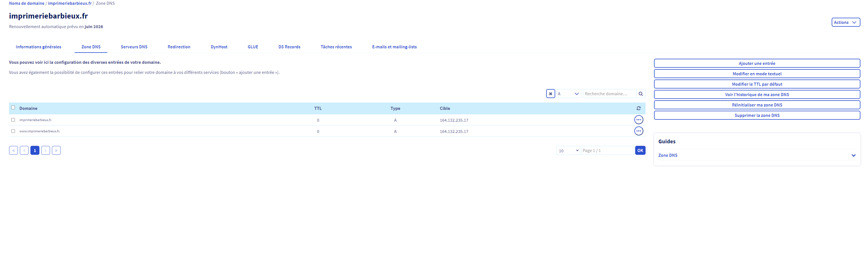The height and width of the screenshot is (261, 868).
Task: Open the record type filter dropdown showing A
Action: point(568,94)
